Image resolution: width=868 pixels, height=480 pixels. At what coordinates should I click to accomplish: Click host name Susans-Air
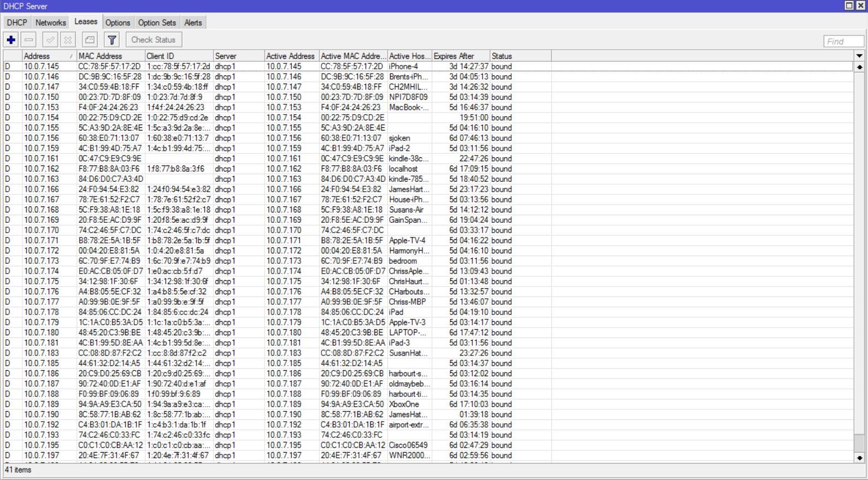[x=406, y=210]
